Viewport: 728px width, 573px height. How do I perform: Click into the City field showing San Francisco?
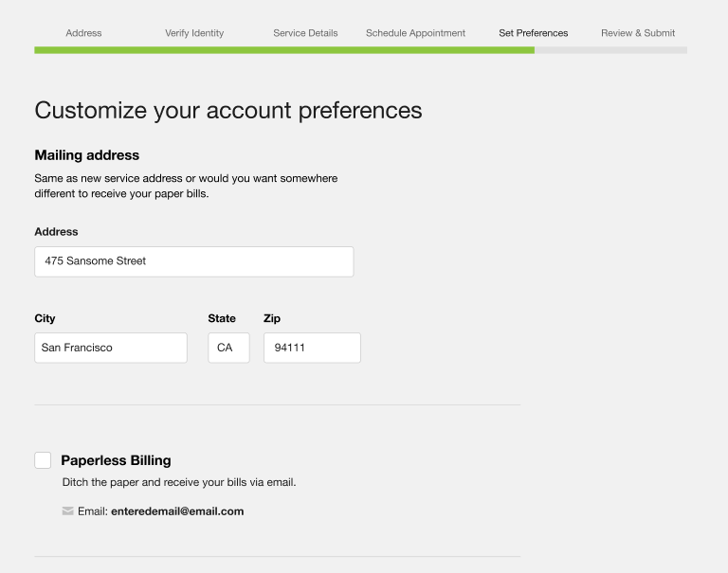[110, 348]
